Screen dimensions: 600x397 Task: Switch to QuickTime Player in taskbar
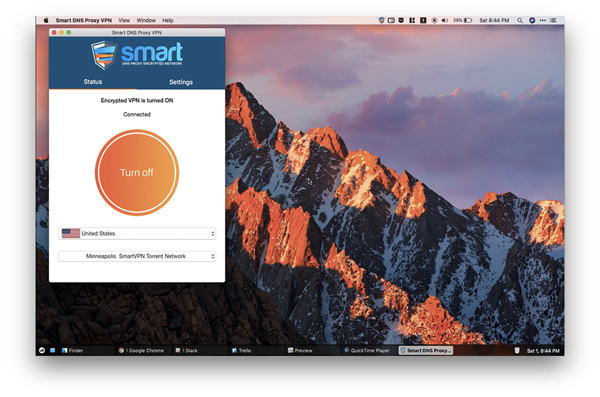tap(367, 350)
